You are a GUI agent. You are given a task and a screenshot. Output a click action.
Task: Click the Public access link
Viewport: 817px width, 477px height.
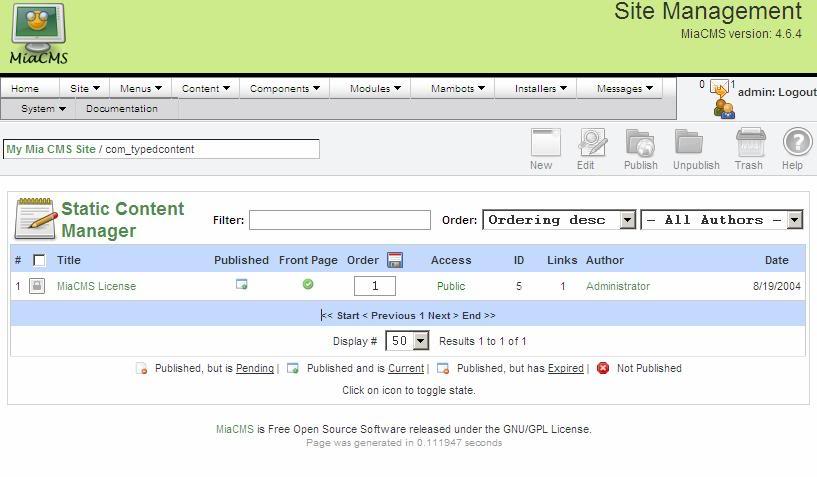coord(451,286)
